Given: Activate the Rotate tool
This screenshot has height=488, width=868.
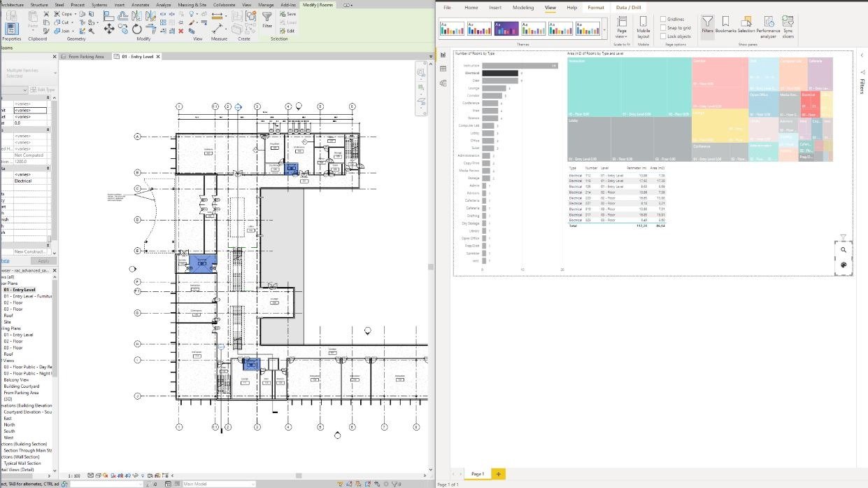Looking at the screenshot, I should [137, 29].
